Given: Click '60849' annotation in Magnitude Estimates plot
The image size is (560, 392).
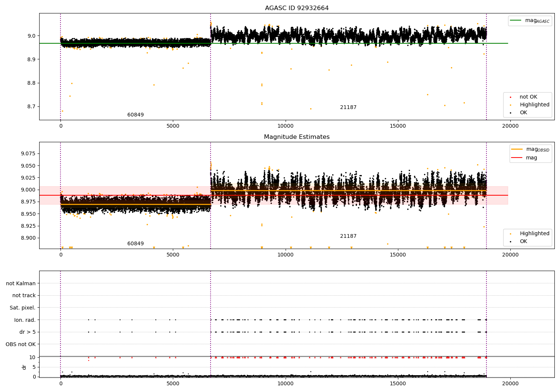Looking at the screenshot, I should (136, 244).
